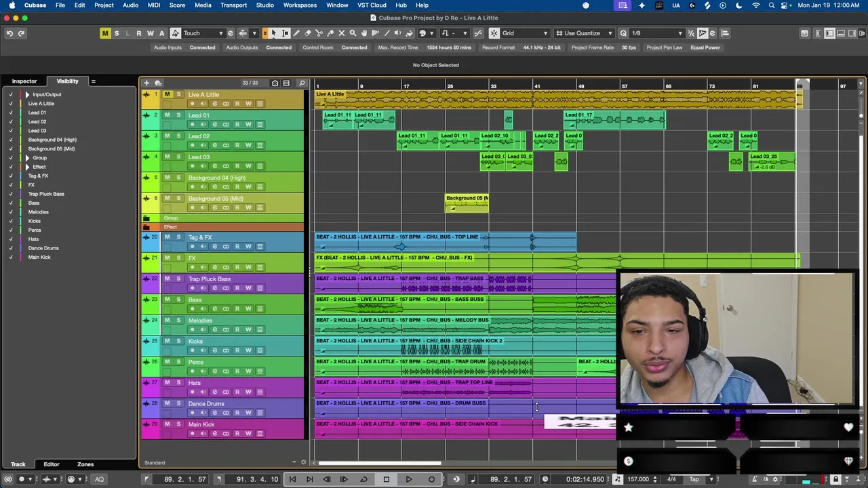Click the Redo arrow in the toolbar
This screenshot has width=868, height=488.
pyautogui.click(x=21, y=33)
